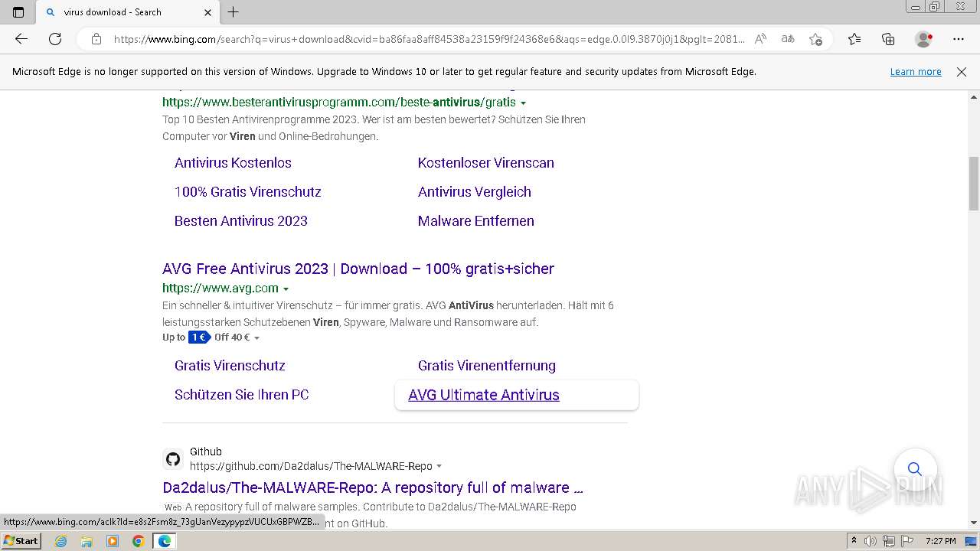The width and height of the screenshot is (980, 551).
Task: Open a new browser tab
Action: click(x=234, y=12)
